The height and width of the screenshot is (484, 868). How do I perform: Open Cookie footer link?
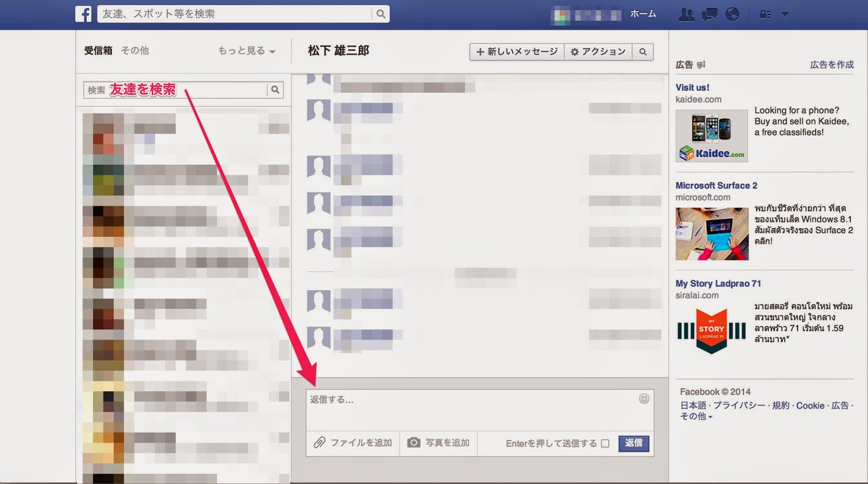[x=810, y=405]
